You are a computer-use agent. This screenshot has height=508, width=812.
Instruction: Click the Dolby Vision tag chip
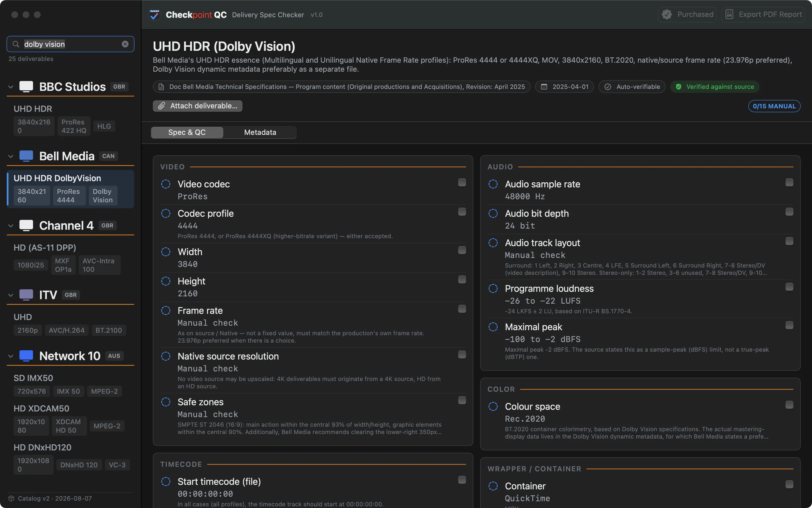coord(103,196)
